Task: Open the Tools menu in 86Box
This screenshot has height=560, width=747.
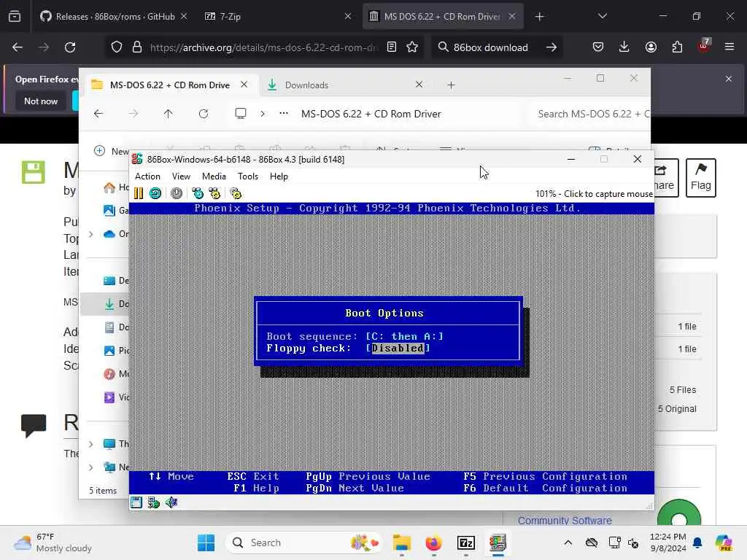Action: pos(248,176)
